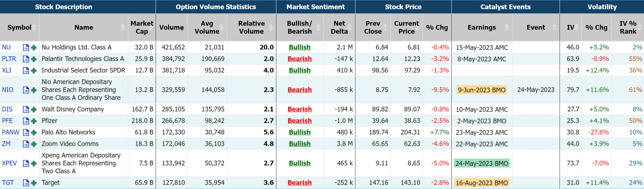Click the green plus icon beside PLTR

click(x=34, y=59)
